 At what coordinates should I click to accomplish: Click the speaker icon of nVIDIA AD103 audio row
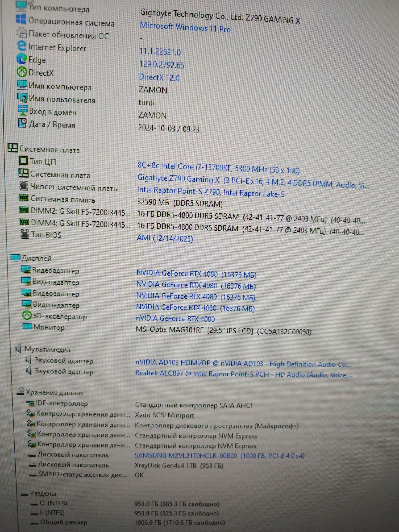(x=28, y=360)
